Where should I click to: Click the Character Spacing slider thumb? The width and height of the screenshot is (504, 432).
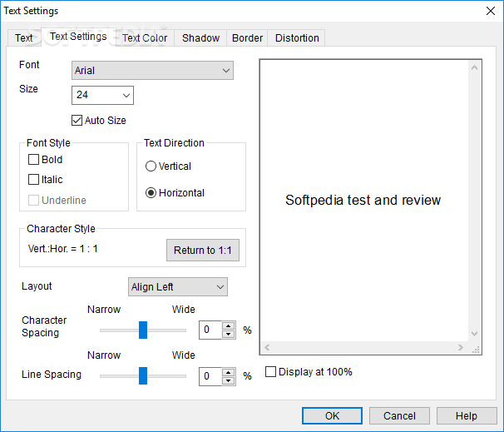[143, 330]
